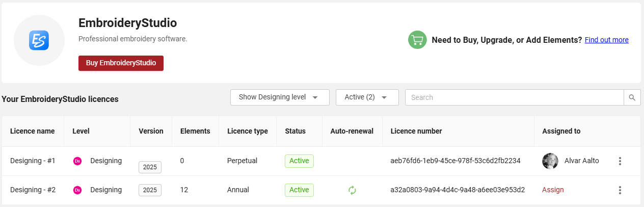Viewport: 644px width, 207px height.
Task: Click the EmbroideryStudio ES logo icon
Action: pos(39,40)
